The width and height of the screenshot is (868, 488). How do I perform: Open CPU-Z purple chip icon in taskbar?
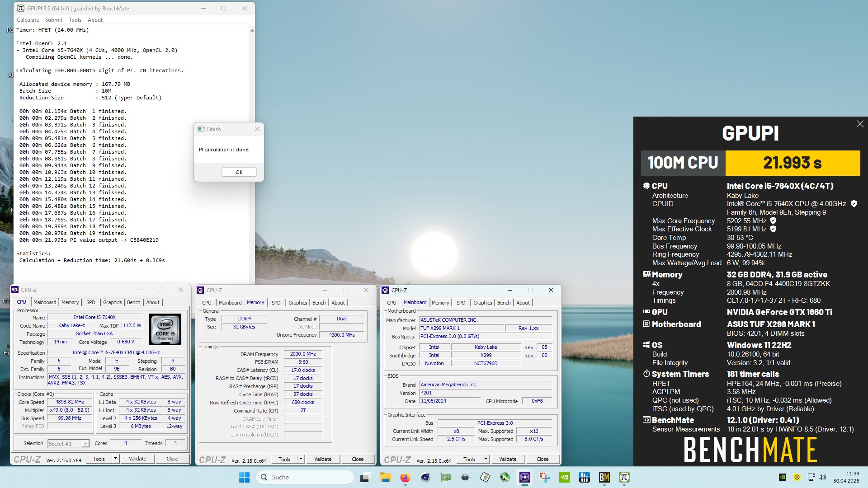click(x=525, y=477)
